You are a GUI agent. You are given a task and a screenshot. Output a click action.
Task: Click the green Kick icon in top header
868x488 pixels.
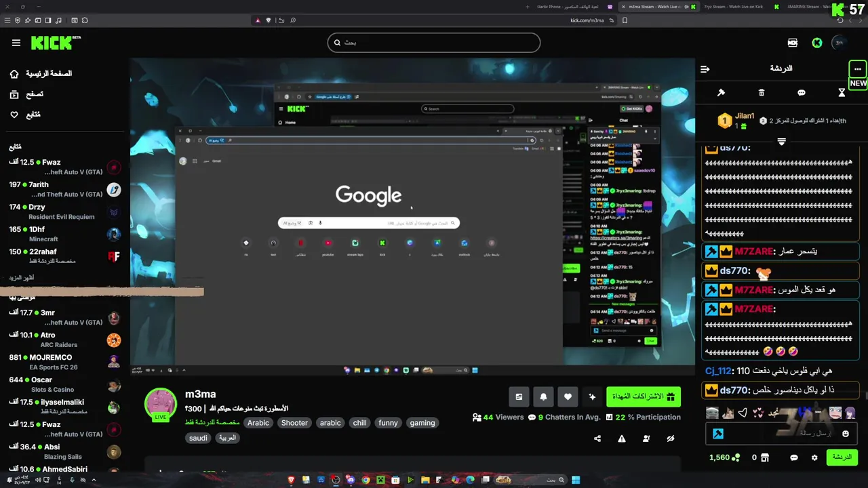[x=817, y=43]
